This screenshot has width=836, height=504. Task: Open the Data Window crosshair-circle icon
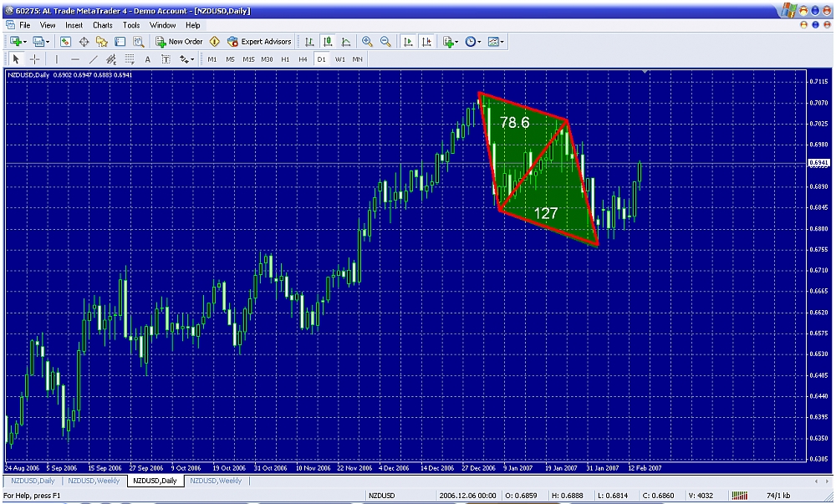(x=84, y=42)
